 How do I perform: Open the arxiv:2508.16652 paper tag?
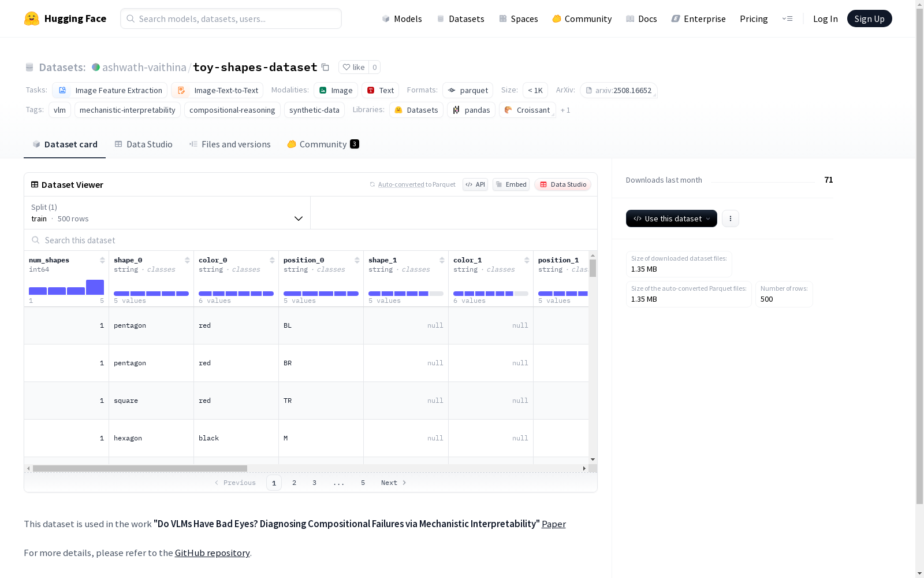pos(619,90)
